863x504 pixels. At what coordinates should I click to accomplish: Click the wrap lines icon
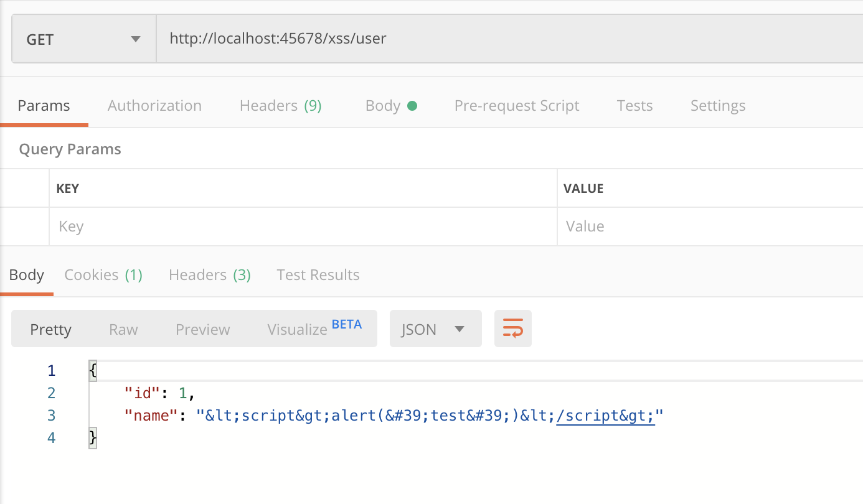pos(512,329)
